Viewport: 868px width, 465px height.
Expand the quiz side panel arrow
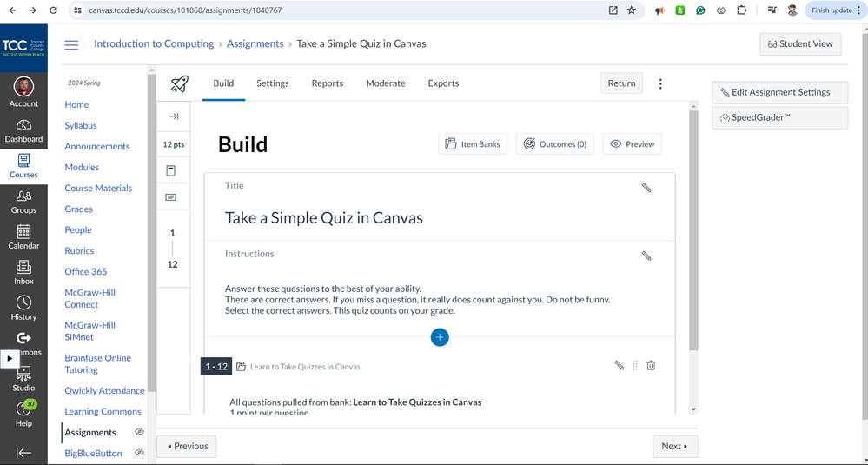[173, 116]
